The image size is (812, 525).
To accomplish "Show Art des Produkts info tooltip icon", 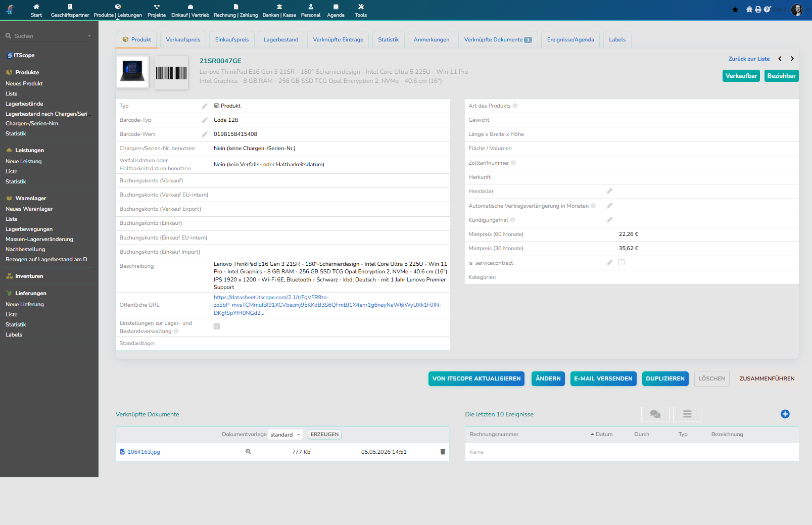I will pyautogui.click(x=515, y=106).
